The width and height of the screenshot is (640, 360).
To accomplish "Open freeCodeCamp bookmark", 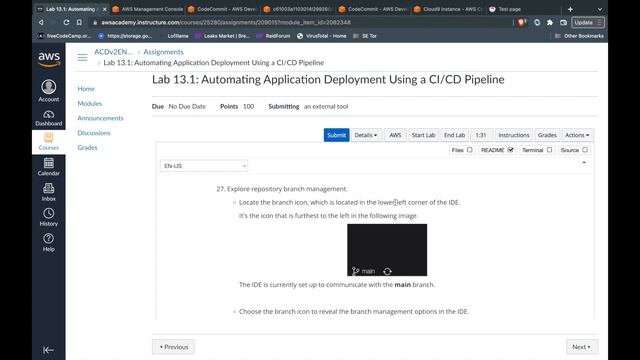I will pyautogui.click(x=64, y=36).
